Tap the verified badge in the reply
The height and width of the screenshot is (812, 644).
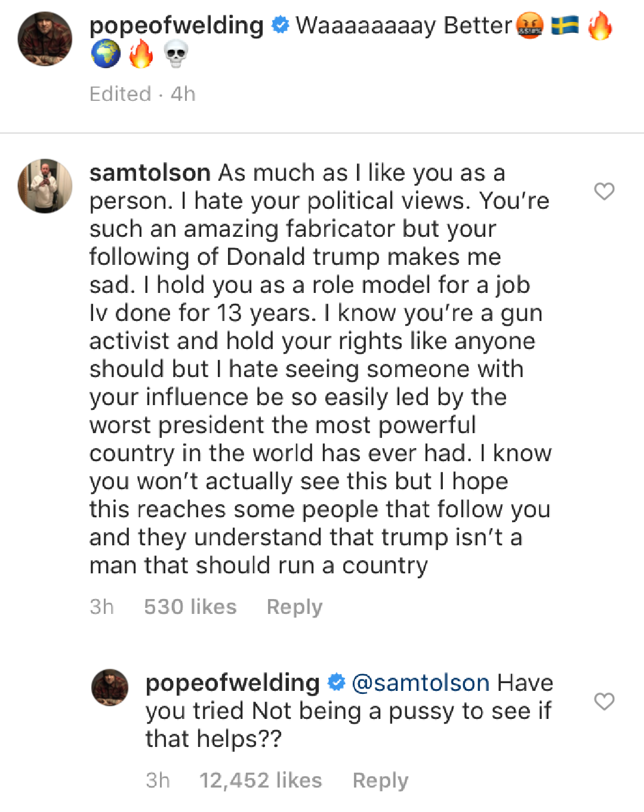point(336,683)
